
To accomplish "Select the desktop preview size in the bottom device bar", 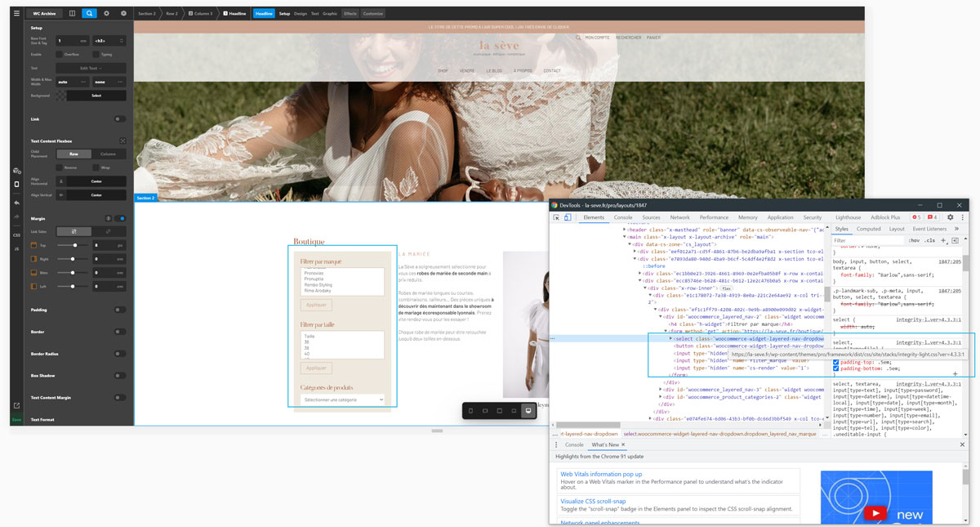I will click(528, 410).
